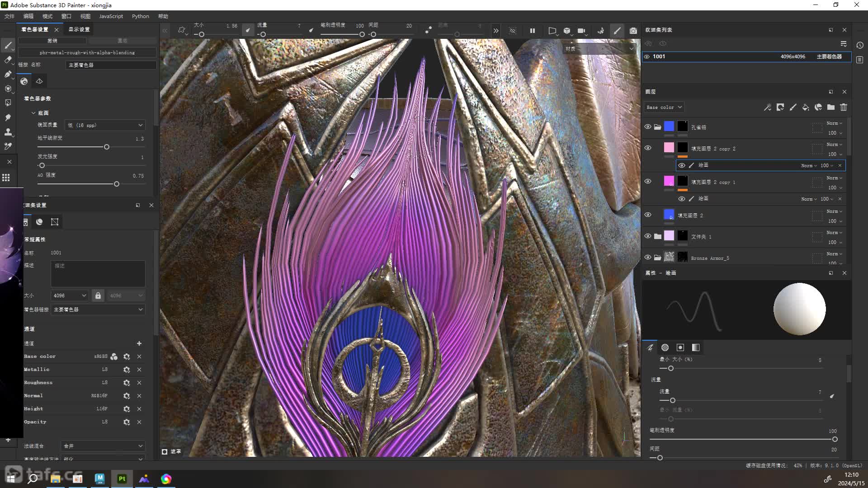868x488 pixels.
Task: Delete layer using the trash icon
Action: [x=844, y=108]
